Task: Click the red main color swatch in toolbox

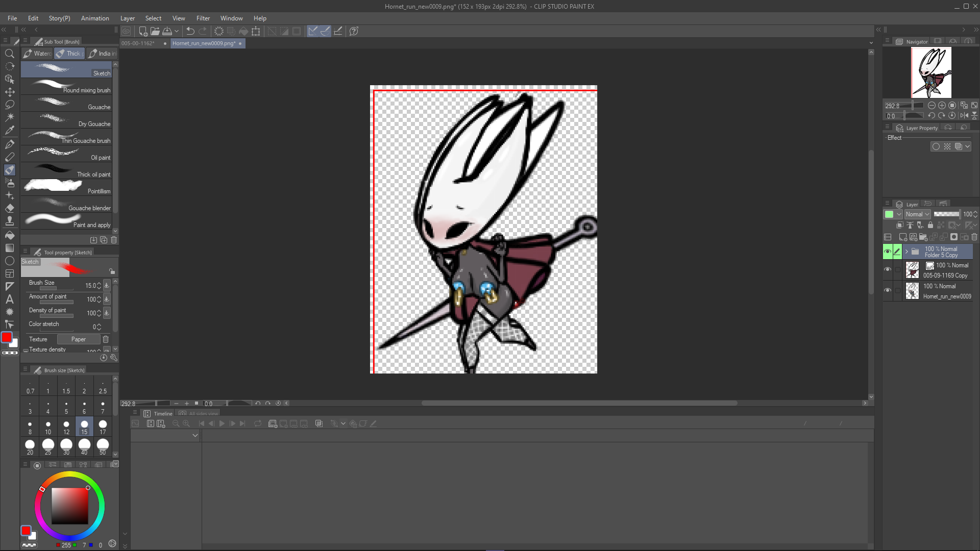Action: click(x=7, y=337)
